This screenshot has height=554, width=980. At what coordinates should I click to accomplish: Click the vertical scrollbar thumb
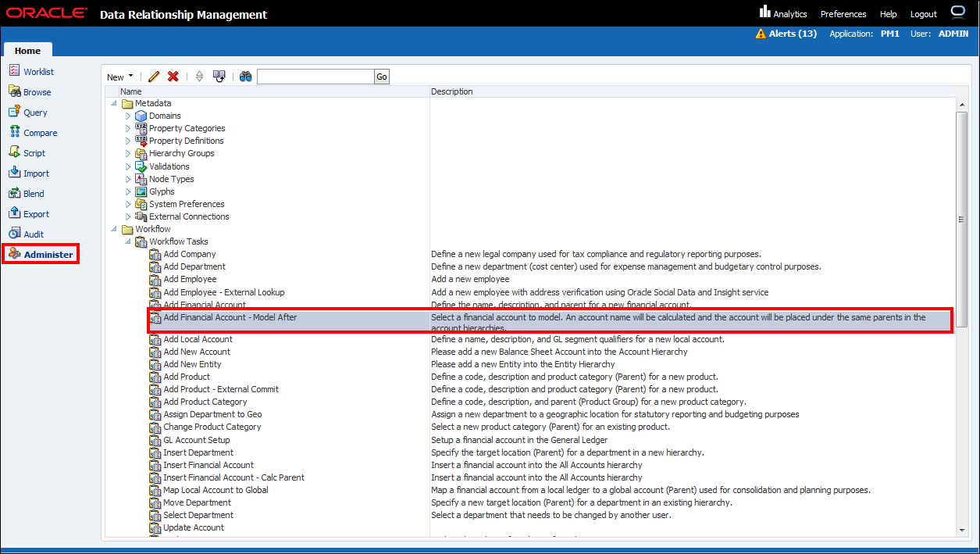962,219
